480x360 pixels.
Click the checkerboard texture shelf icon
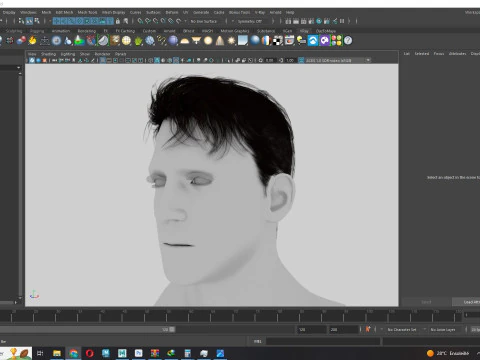coord(278,41)
